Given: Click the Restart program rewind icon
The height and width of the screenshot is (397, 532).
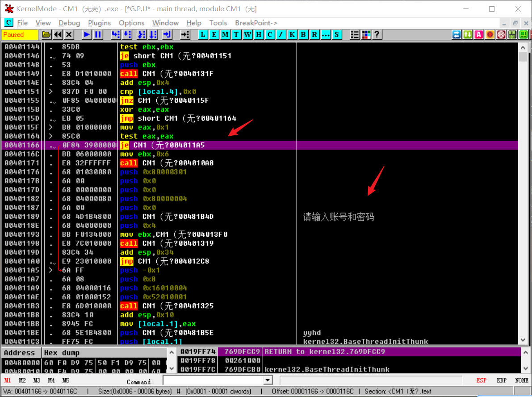Looking at the screenshot, I should coord(58,34).
